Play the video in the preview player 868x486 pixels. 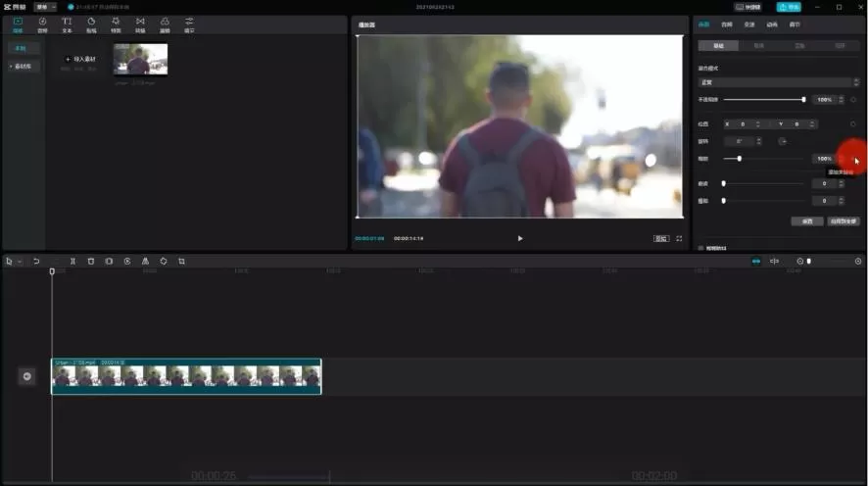(520, 238)
